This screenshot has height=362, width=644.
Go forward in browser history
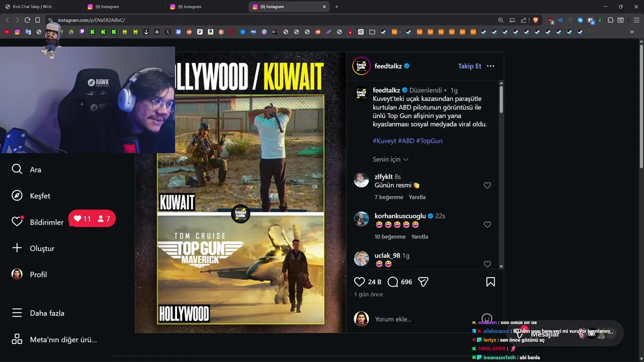pos(17,20)
